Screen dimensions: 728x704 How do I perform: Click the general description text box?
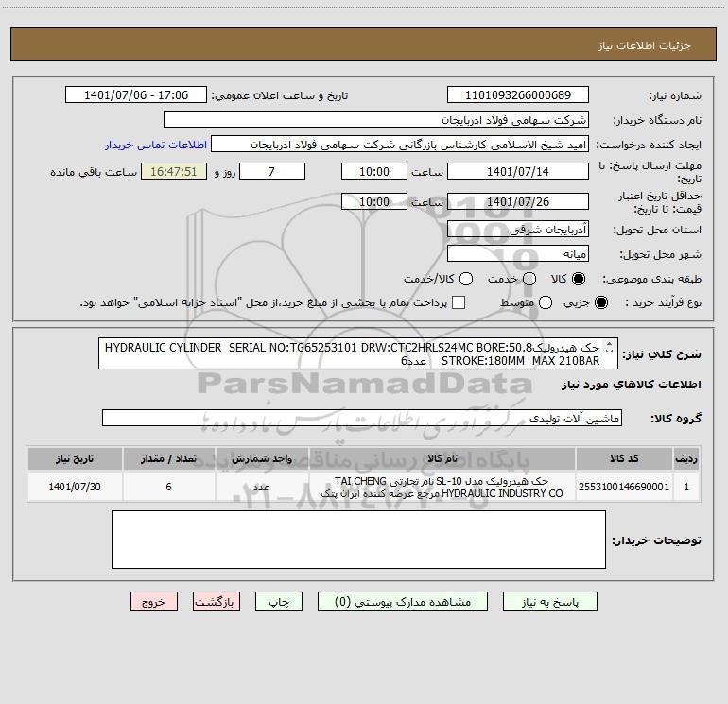coord(358,353)
